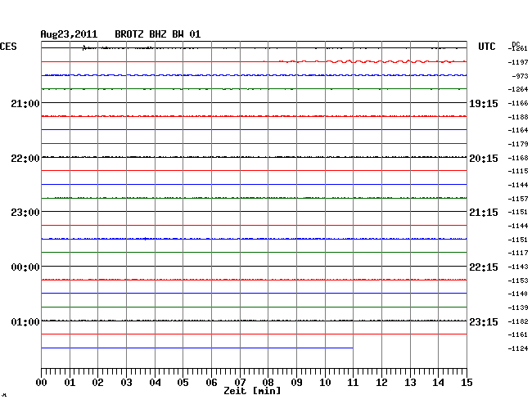Click the 21:00 CES time label
Screen dimensions: 532x404
pyautogui.click(x=24, y=104)
